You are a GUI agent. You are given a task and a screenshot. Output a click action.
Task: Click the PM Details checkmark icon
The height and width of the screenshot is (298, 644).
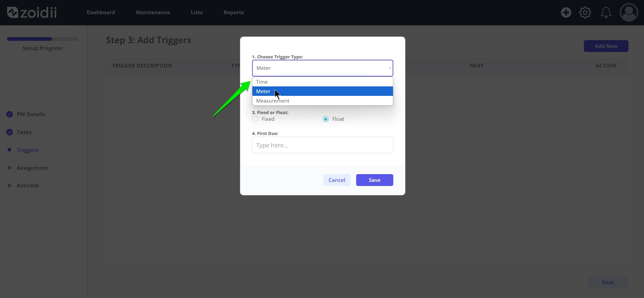coord(9,114)
